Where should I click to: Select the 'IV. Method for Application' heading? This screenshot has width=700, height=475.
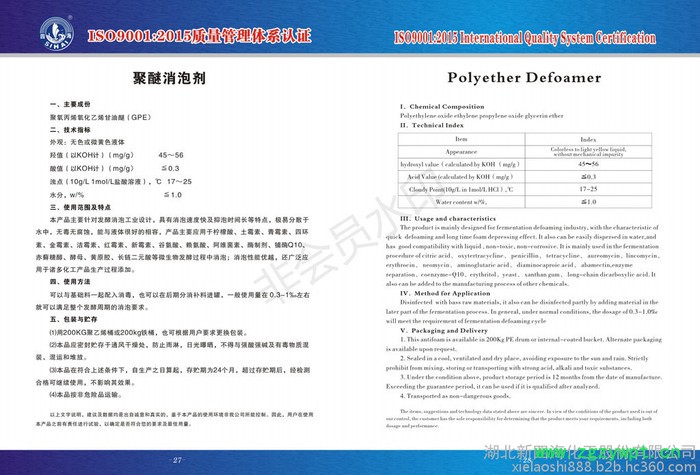pos(445,293)
